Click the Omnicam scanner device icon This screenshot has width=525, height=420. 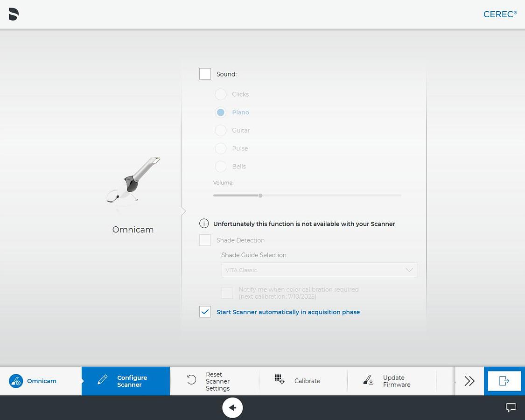[x=133, y=181]
